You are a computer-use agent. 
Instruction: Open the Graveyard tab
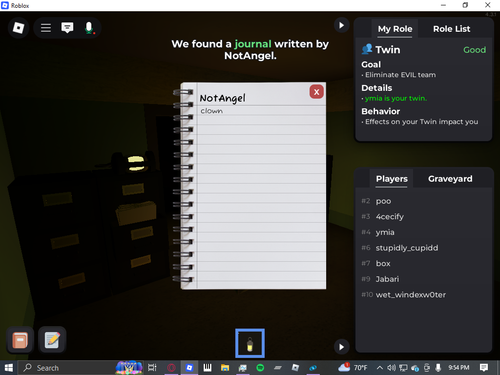450,179
